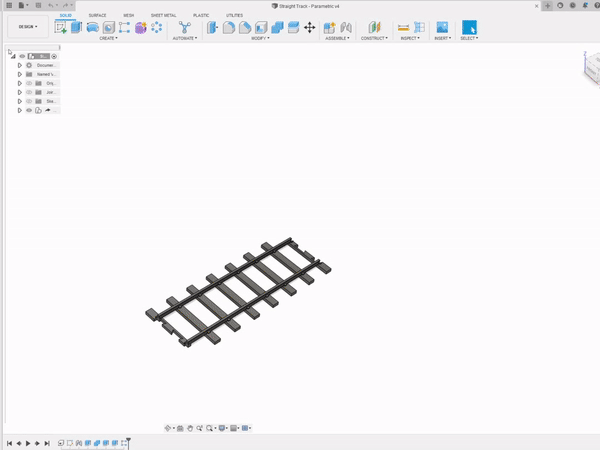Open the INSPECT dropdown menu
The width and height of the screenshot is (600, 450).
[x=410, y=38]
